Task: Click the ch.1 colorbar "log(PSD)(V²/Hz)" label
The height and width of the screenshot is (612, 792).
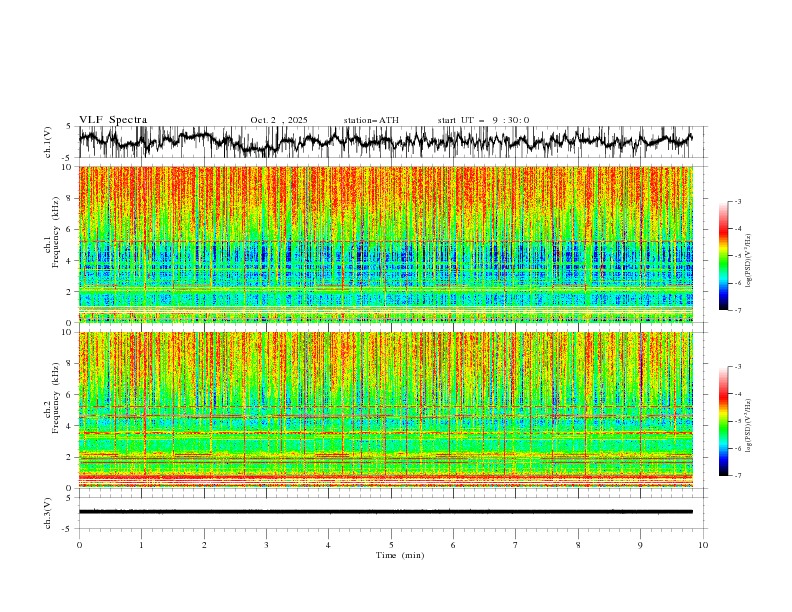Action: pyautogui.click(x=749, y=261)
